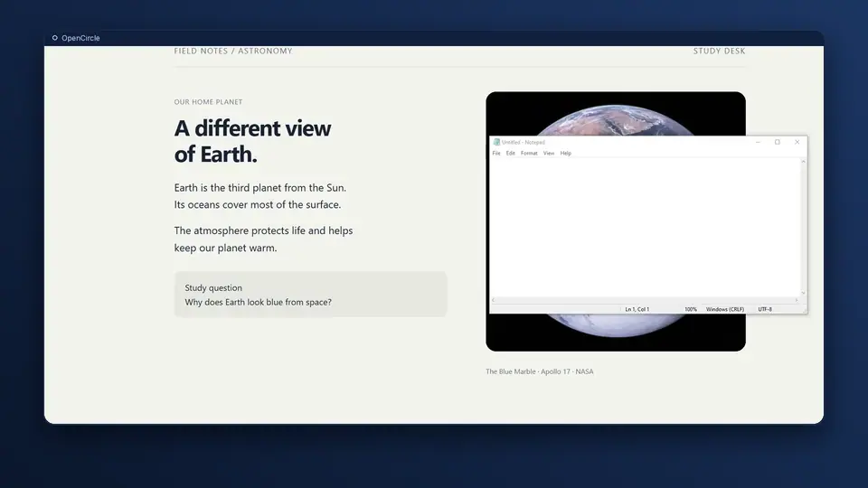
Task: Click the OpenCircle circle icon
Action: [55, 38]
